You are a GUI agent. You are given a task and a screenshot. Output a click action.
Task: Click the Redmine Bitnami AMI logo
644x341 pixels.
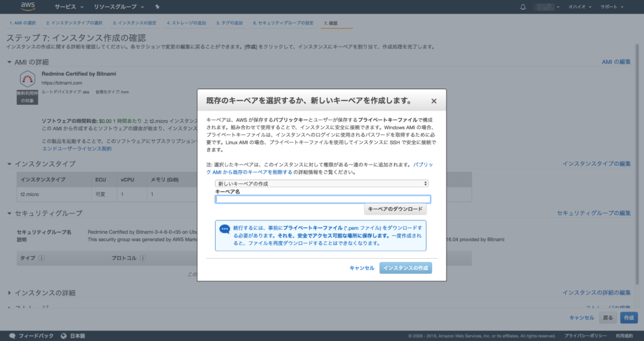click(27, 79)
